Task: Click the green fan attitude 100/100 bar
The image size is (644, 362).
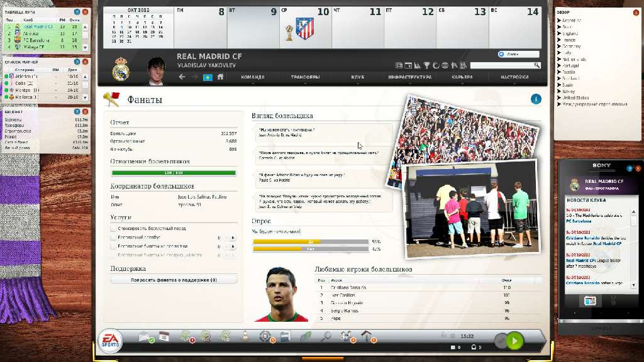Action: tap(174, 173)
